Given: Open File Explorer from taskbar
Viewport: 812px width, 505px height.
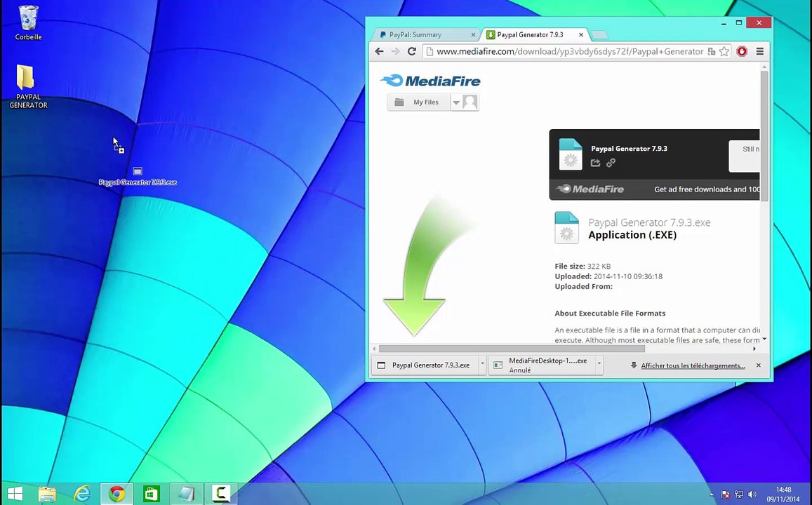Looking at the screenshot, I should point(47,494).
